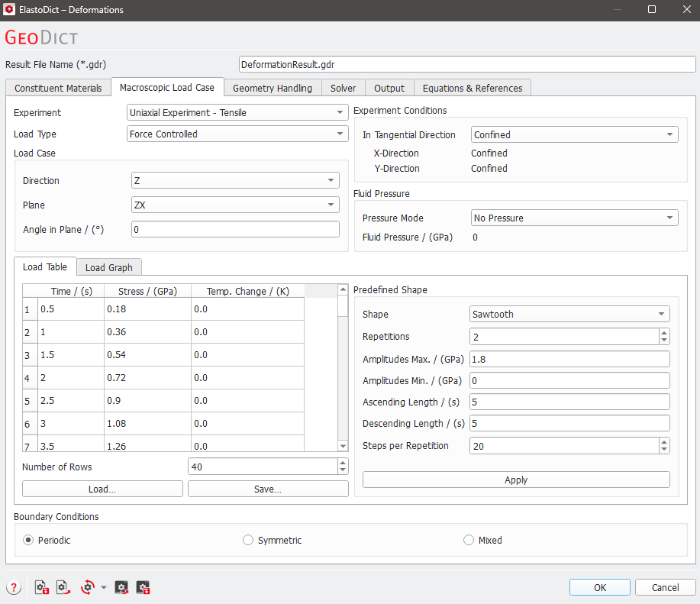This screenshot has height=604, width=700.
Task: Click the Repetitions field showing 2
Action: coord(564,337)
